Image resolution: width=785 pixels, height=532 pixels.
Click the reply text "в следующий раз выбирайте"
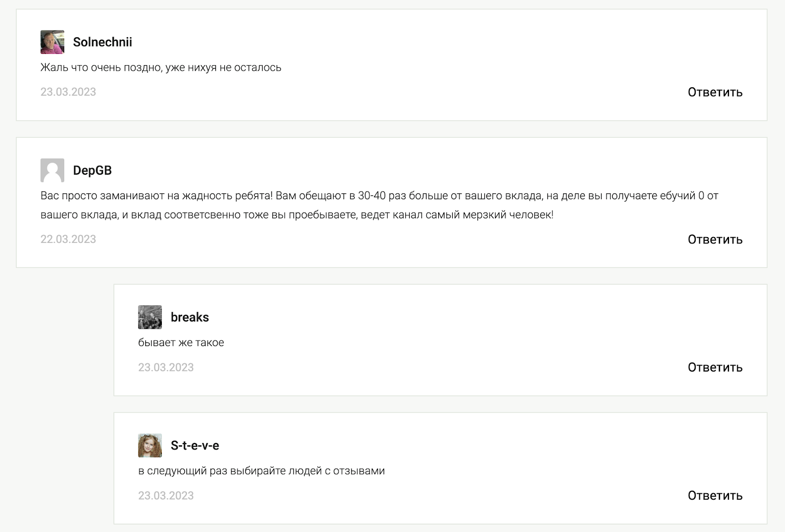coord(262,471)
